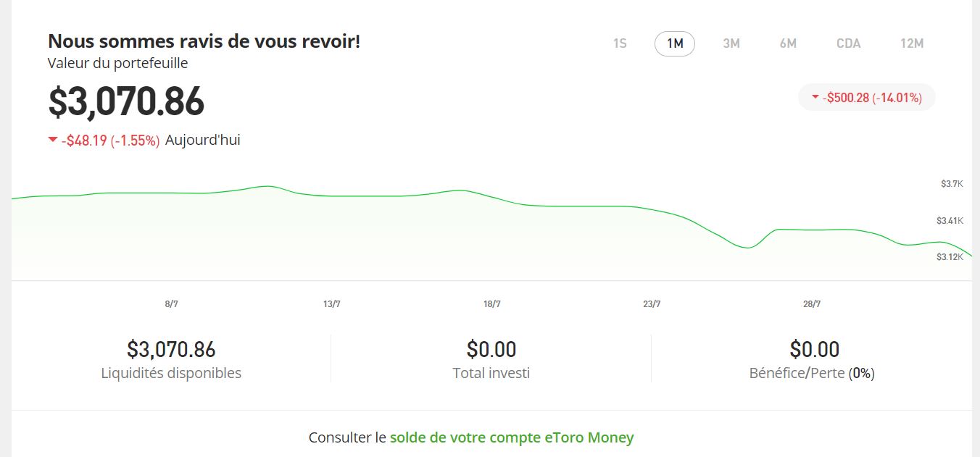Click the Liquidités disponibles label

pos(171,374)
